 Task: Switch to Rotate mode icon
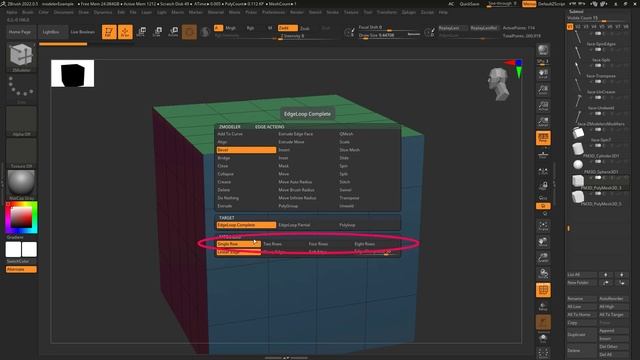pyautogui.click(x=173, y=32)
